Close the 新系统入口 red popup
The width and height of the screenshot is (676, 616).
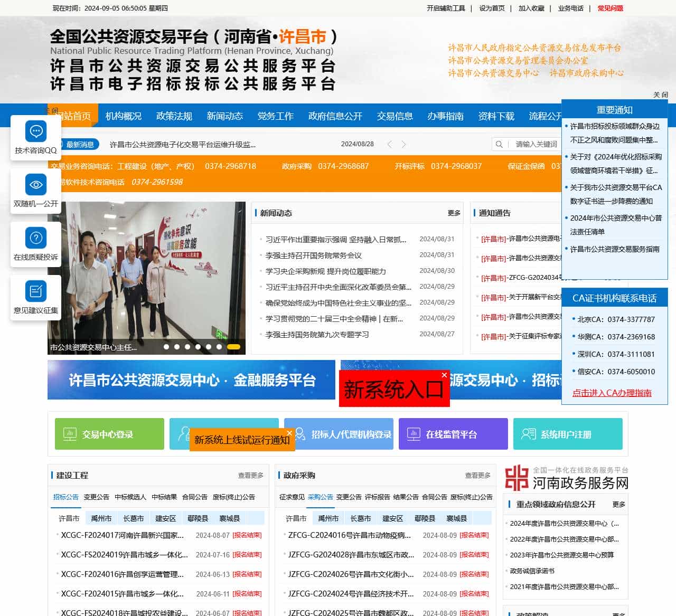click(444, 375)
